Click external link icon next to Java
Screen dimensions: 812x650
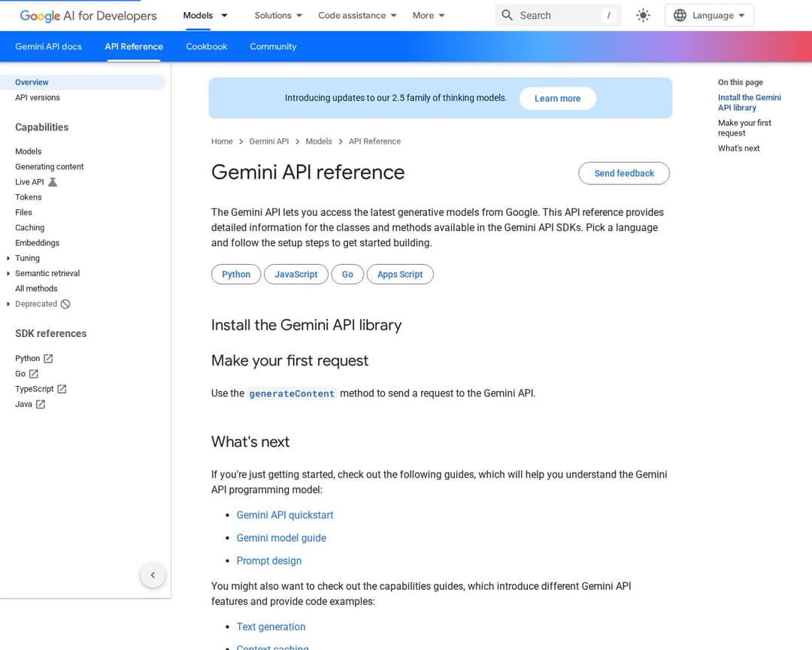pos(41,404)
